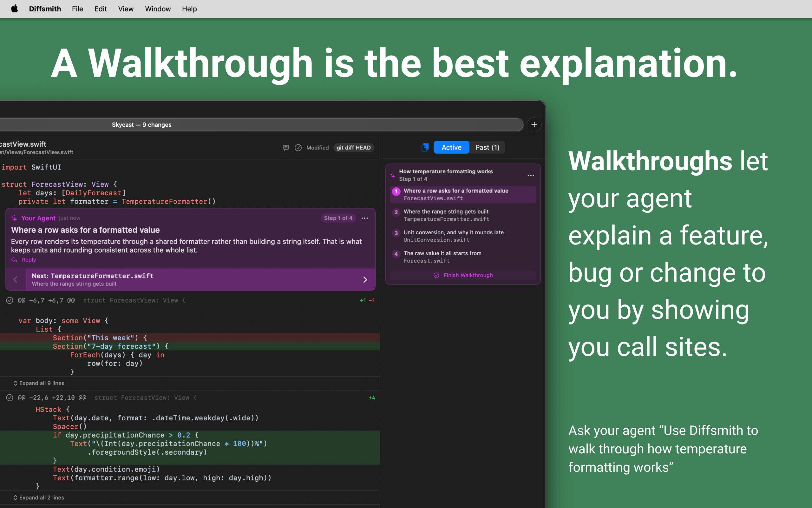Open the Edit menu
The image size is (812, 508).
click(x=100, y=9)
